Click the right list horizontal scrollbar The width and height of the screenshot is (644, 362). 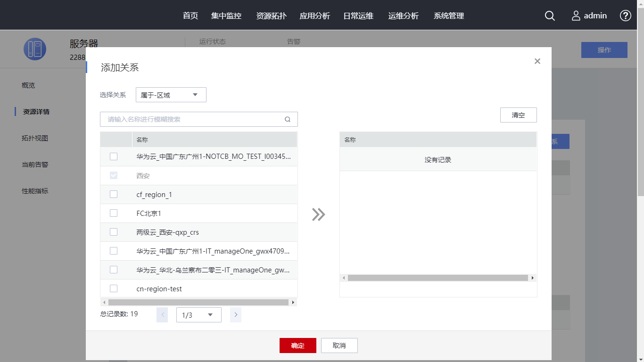pos(438,278)
